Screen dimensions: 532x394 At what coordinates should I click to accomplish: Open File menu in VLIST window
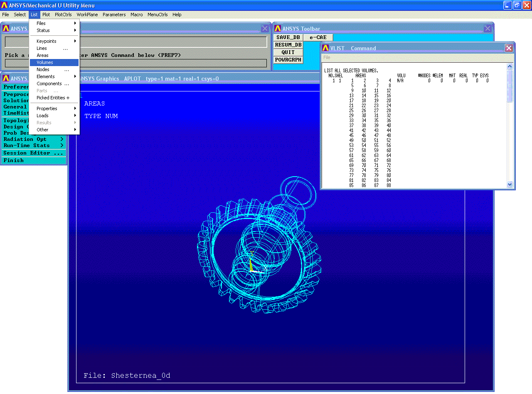point(327,57)
